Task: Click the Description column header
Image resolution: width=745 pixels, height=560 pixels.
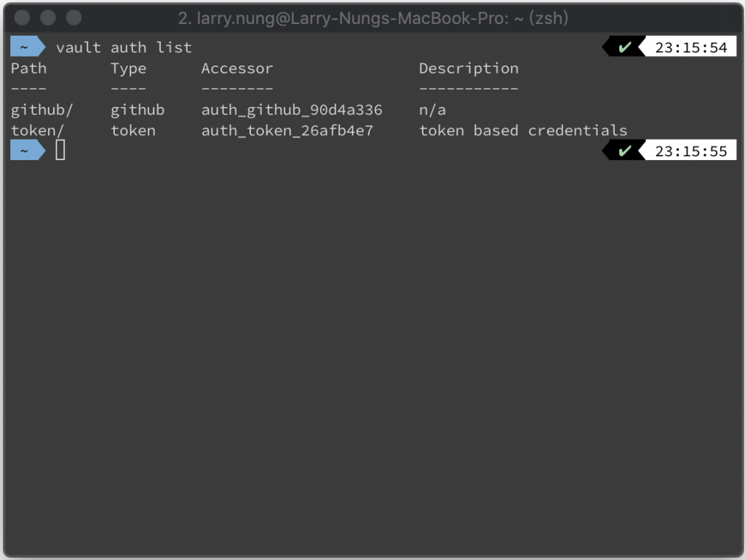Action: pos(469,68)
